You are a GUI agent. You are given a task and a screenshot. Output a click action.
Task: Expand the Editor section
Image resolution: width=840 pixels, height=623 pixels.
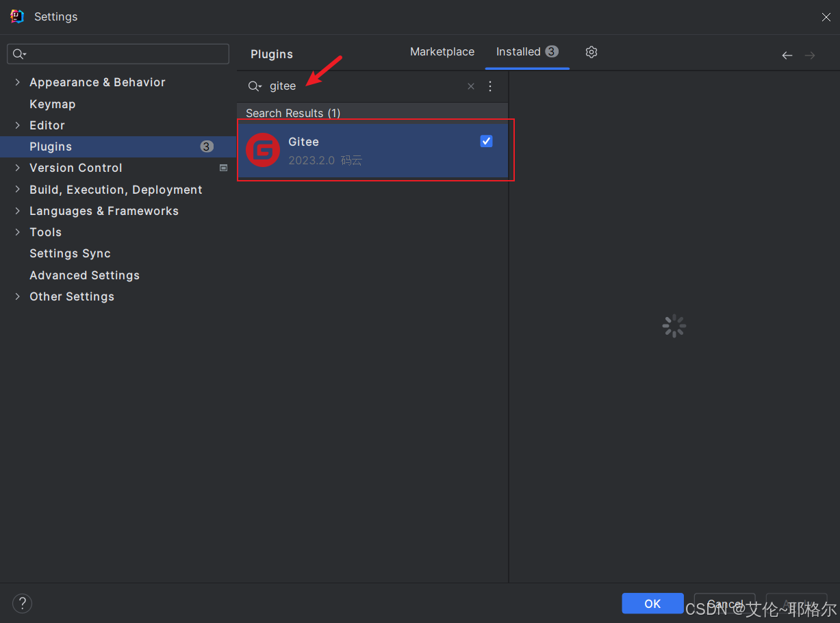pyautogui.click(x=18, y=125)
